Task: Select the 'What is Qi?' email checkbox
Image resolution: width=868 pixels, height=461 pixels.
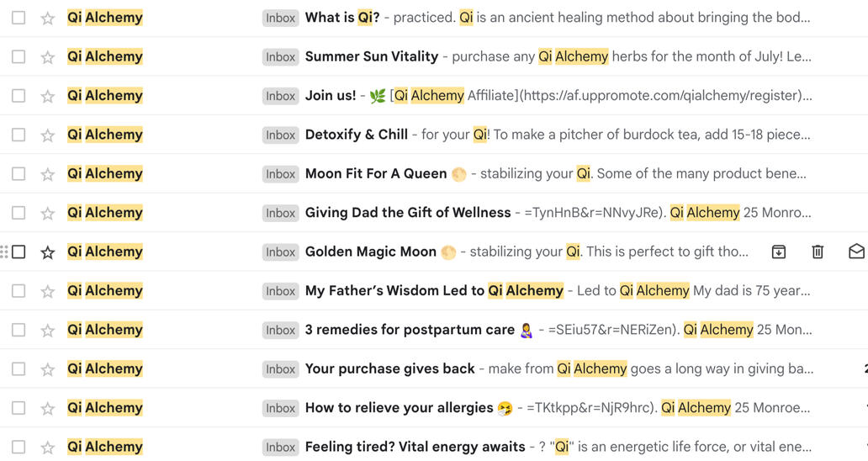Action: point(19,18)
